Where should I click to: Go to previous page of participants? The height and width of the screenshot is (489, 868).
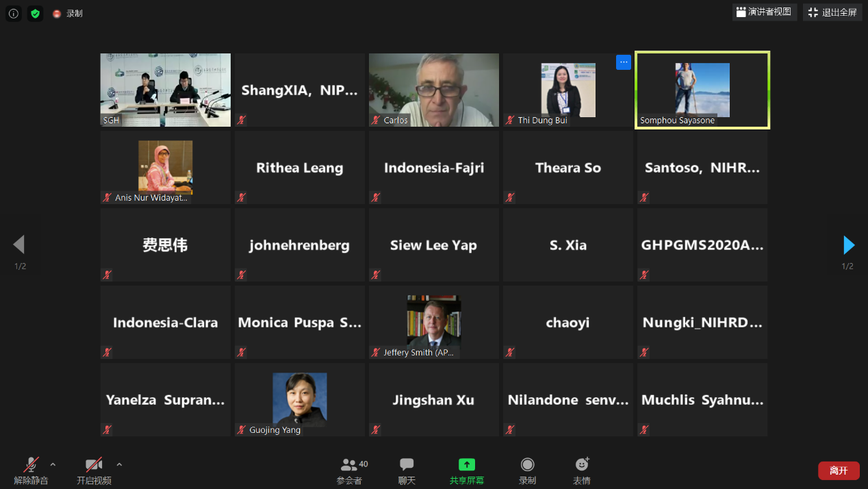click(x=19, y=244)
